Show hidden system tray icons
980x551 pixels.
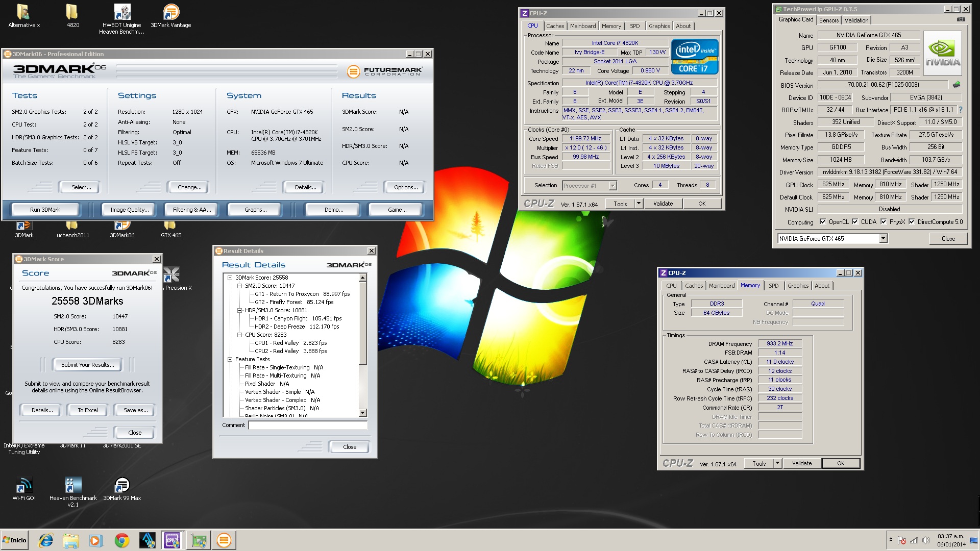[891, 540]
